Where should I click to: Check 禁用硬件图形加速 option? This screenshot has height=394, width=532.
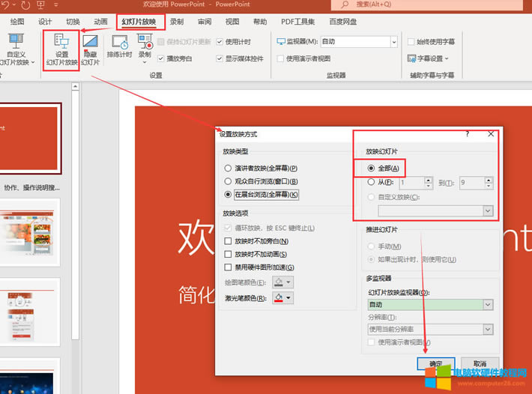[x=229, y=267]
